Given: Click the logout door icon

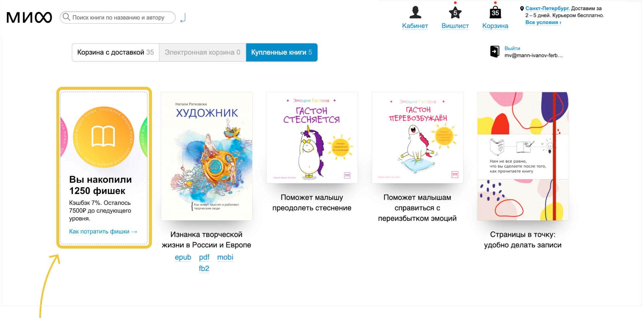Looking at the screenshot, I should click(495, 52).
